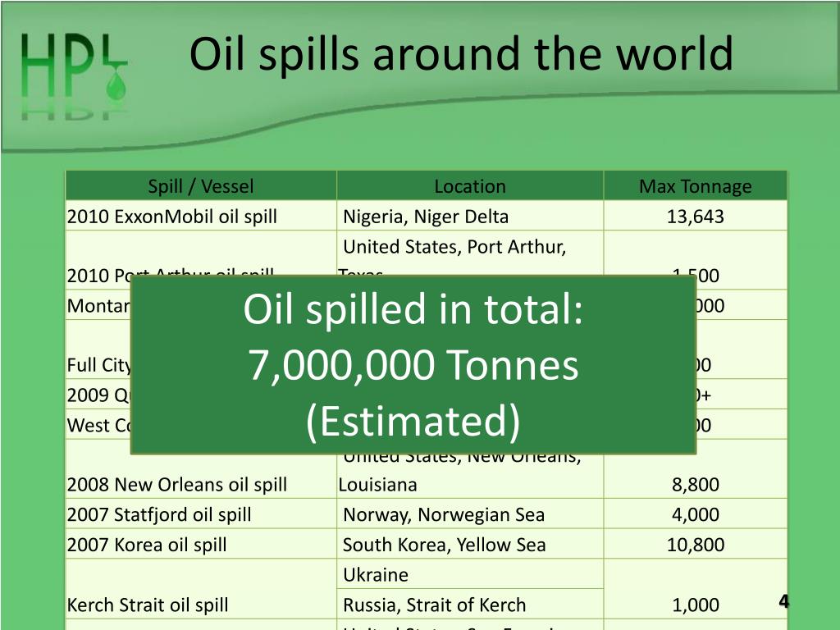Select the 'Kerch Strait oil spill' cell
This screenshot has width=840, height=630.
click(x=201, y=589)
